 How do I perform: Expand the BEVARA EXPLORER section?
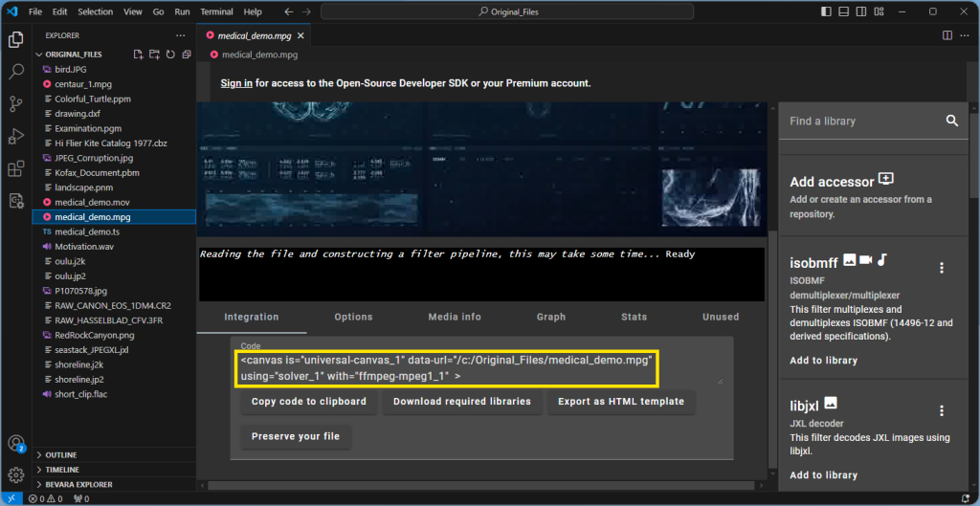[x=114, y=484]
